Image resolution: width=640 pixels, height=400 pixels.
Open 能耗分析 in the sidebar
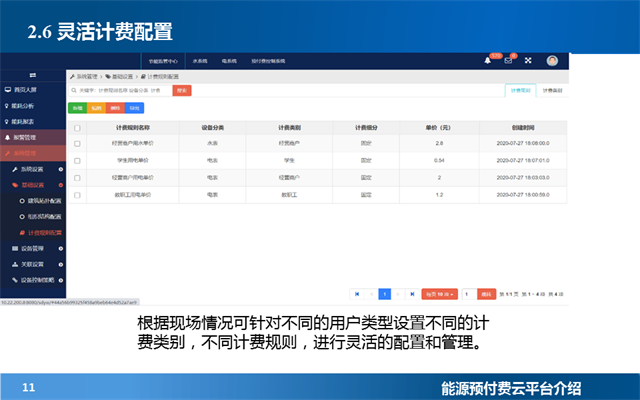click(22, 106)
